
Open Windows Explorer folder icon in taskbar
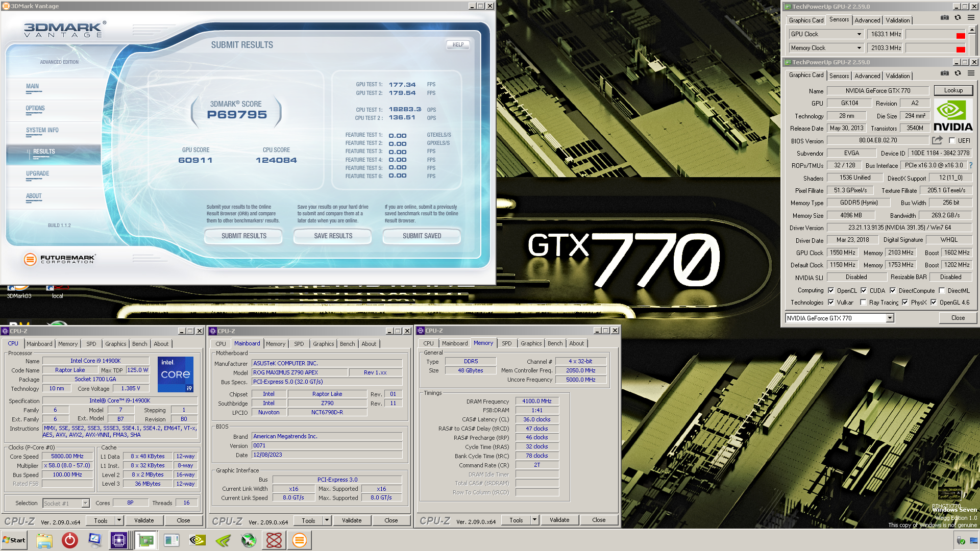pyautogui.click(x=44, y=540)
